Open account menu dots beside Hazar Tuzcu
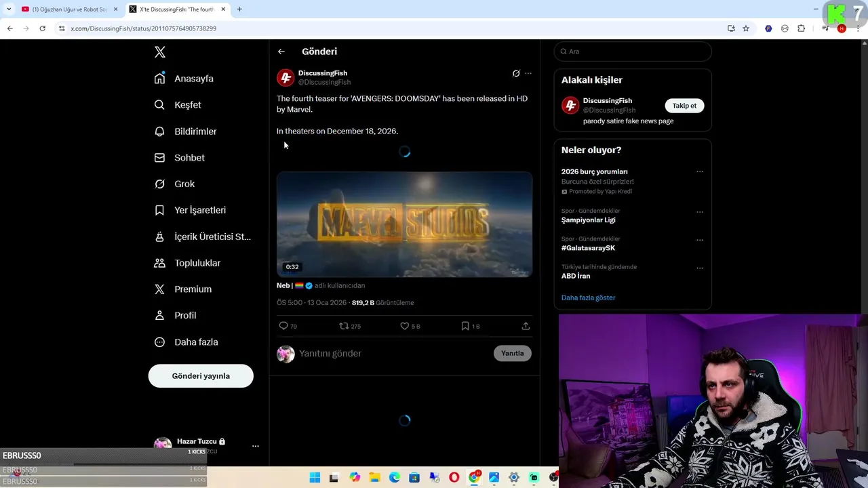The width and height of the screenshot is (868, 488). coord(256,446)
